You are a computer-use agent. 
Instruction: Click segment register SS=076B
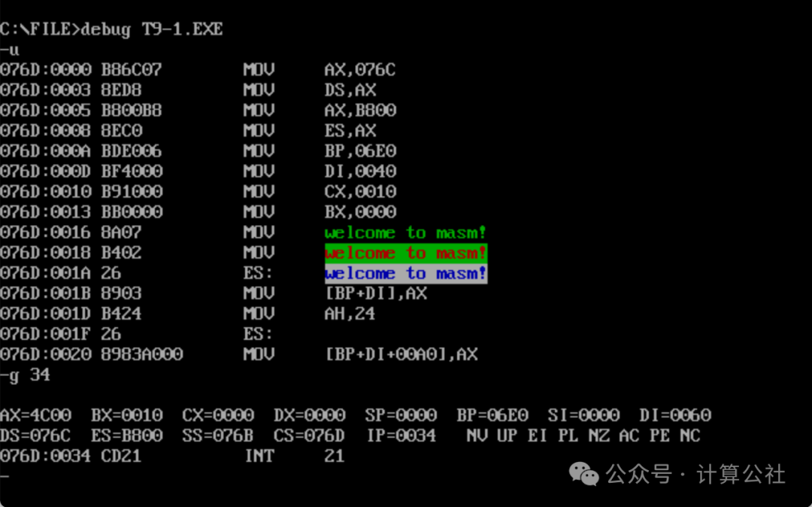tap(217, 436)
